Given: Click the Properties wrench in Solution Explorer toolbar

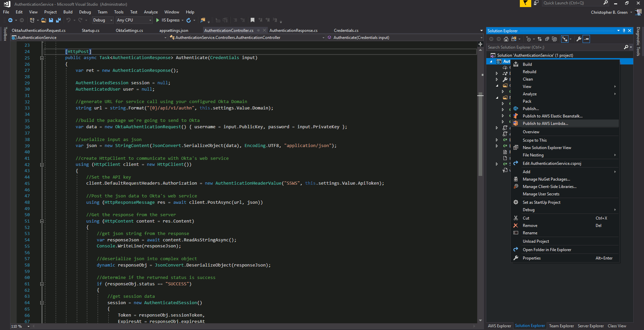Looking at the screenshot, I should point(579,39).
